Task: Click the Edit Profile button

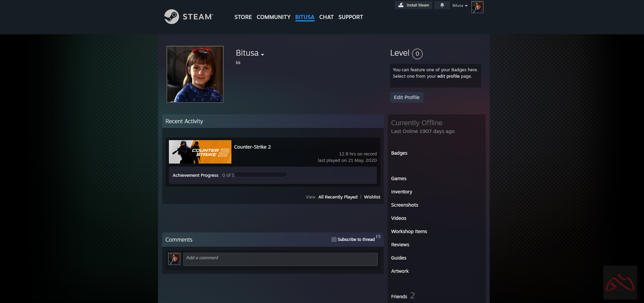Action: click(x=406, y=97)
